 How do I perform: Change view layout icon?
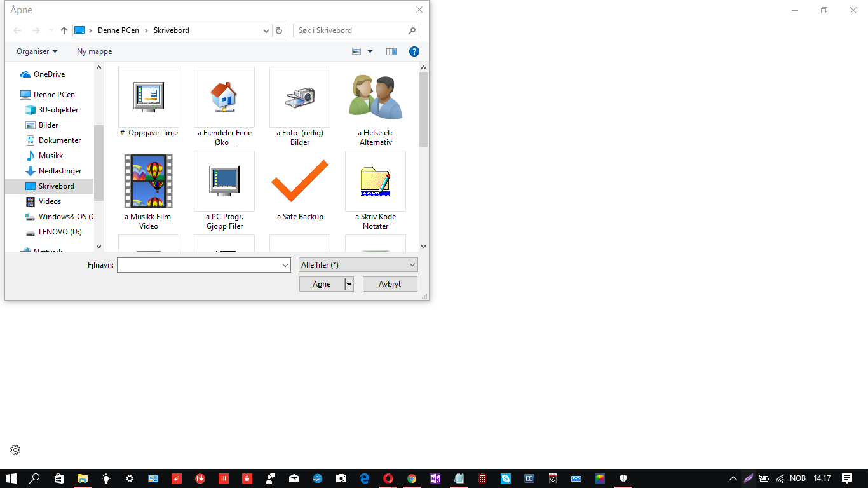[x=357, y=51]
